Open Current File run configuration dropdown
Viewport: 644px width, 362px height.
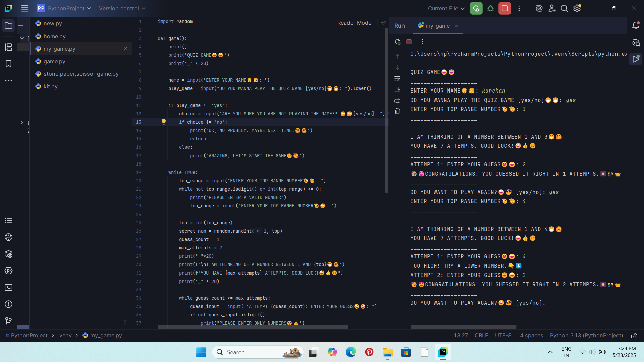click(x=446, y=8)
